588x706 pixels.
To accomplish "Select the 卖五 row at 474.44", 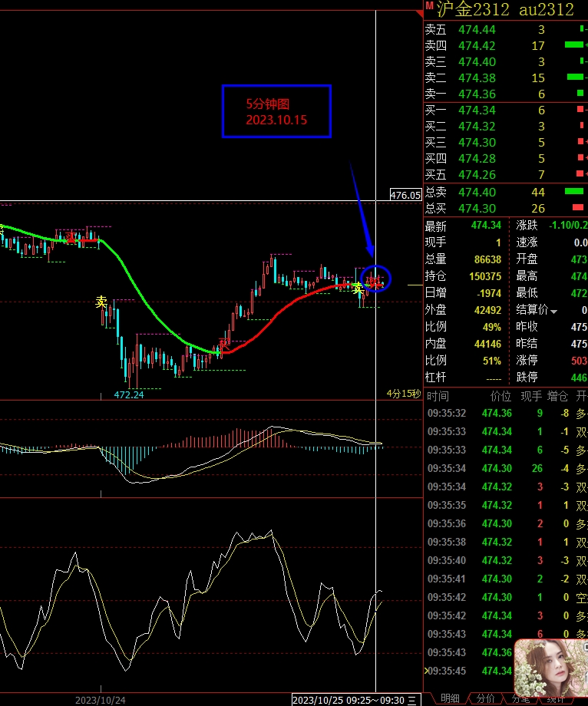I will (x=506, y=30).
